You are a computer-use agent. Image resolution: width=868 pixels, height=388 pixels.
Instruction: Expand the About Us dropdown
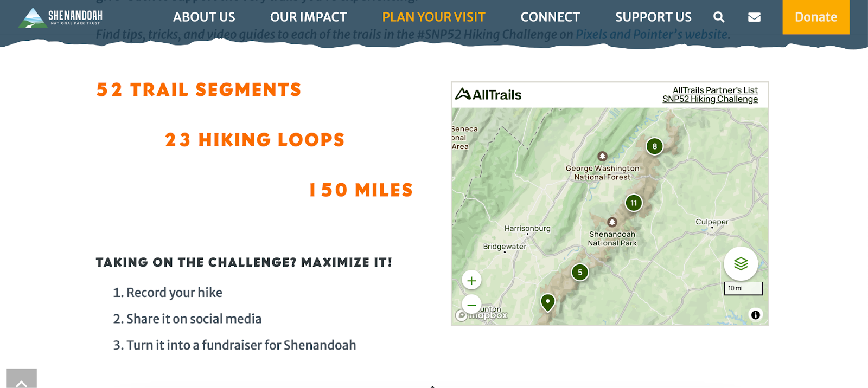pos(204,17)
